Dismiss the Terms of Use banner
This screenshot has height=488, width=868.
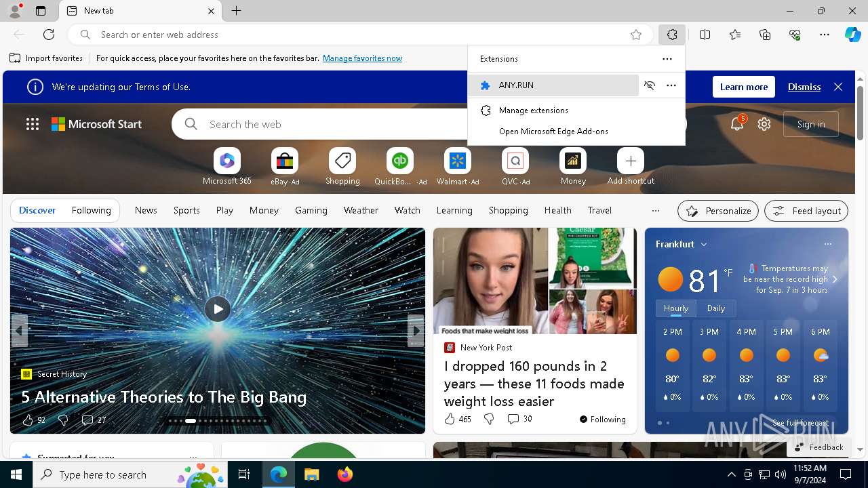(x=804, y=87)
